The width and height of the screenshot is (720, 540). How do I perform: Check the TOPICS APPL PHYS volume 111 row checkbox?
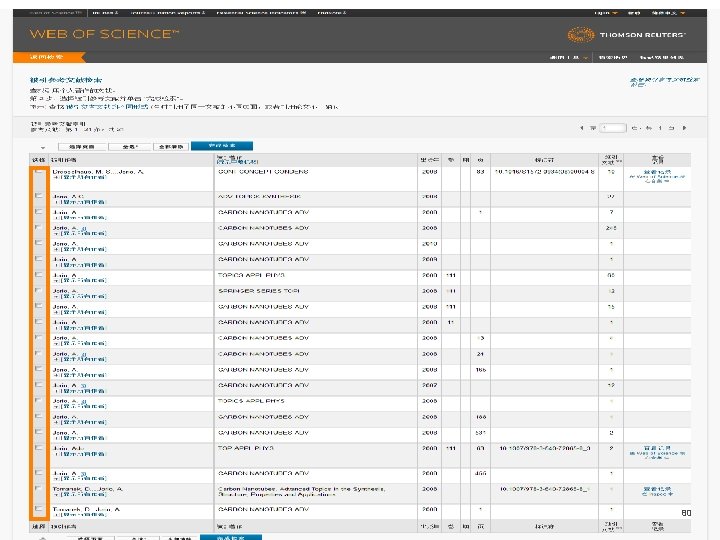[x=39, y=275]
